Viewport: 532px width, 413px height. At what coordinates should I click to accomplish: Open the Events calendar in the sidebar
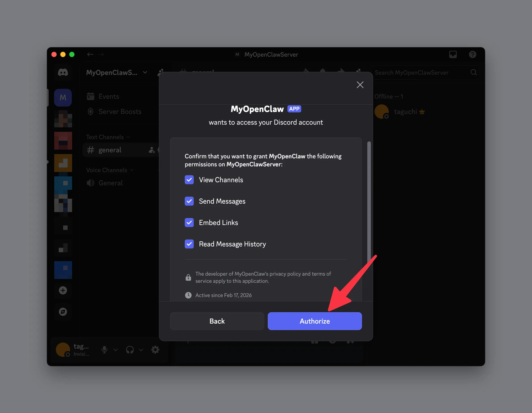[109, 96]
